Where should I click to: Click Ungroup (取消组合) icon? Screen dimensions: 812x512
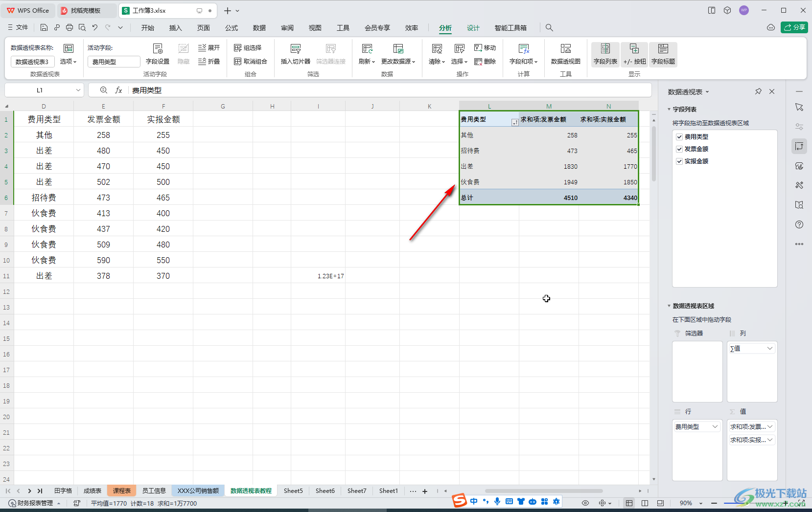point(238,61)
